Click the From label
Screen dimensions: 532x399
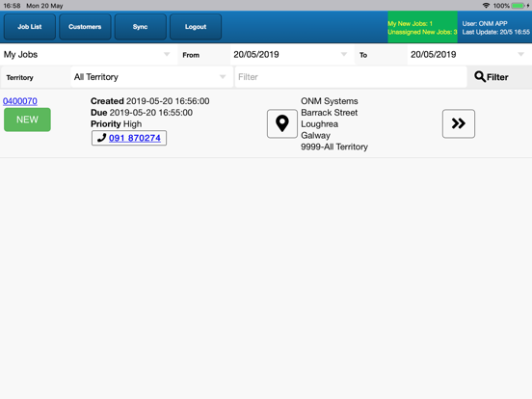click(x=191, y=55)
